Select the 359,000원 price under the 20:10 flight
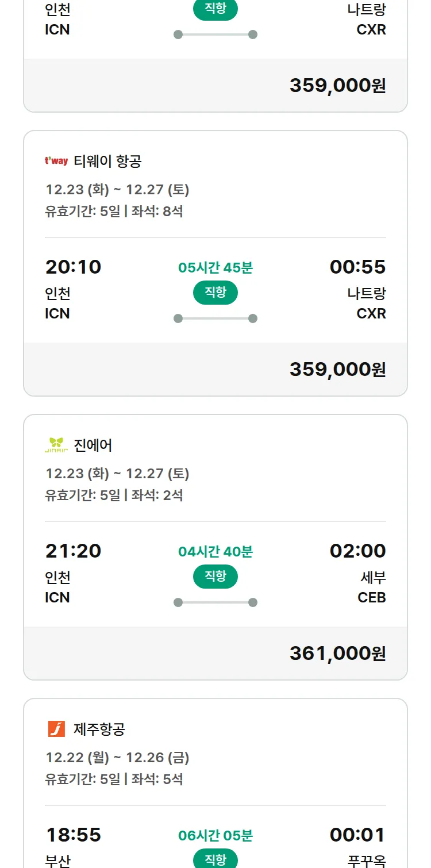This screenshot has width=431, height=868. click(337, 369)
